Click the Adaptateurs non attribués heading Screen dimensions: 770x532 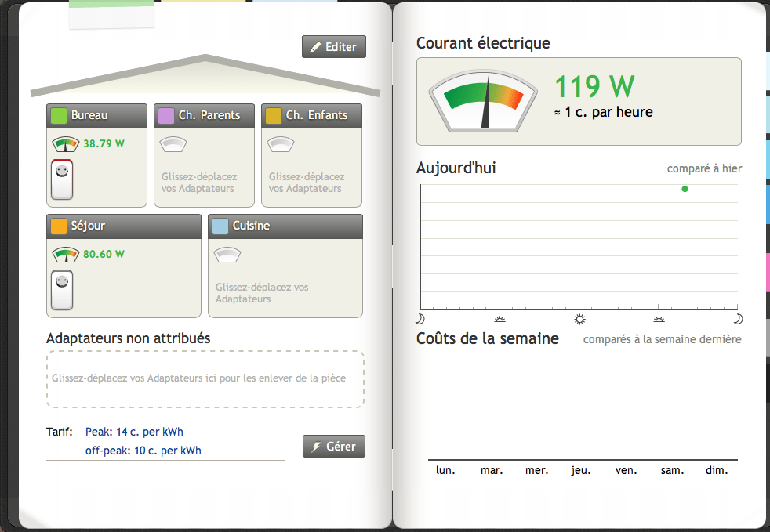[x=128, y=338]
